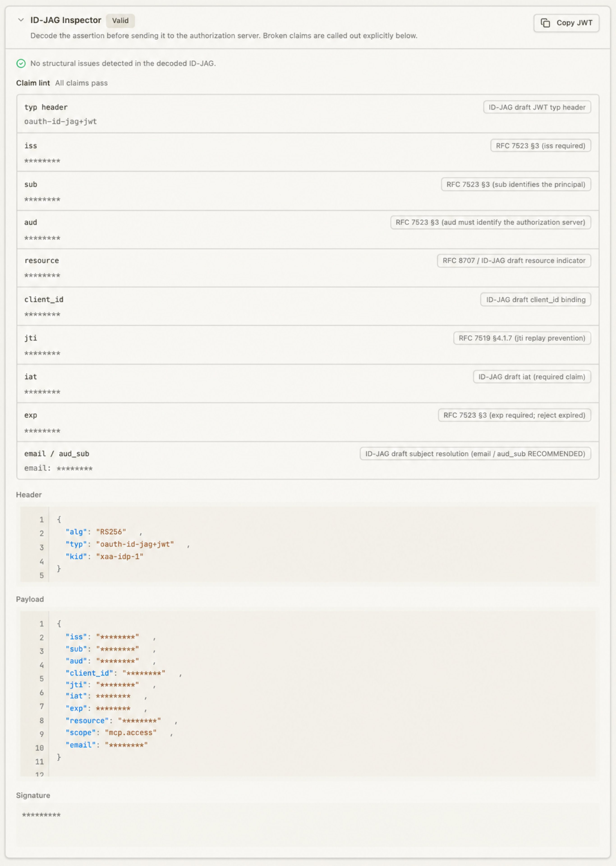Select the 'jti' claim label in claim lint

pos(31,338)
